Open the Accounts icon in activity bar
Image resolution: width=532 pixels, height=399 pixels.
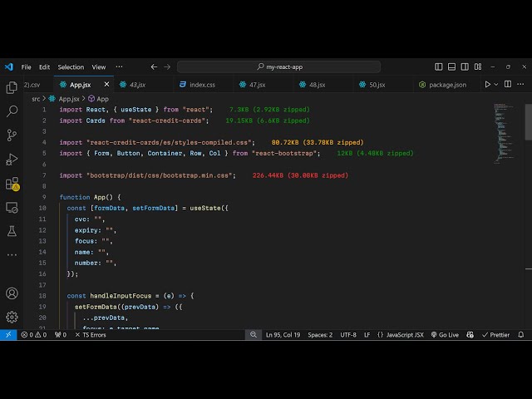12,293
